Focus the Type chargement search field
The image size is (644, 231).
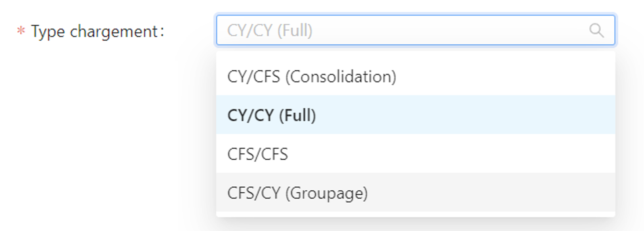[403, 30]
